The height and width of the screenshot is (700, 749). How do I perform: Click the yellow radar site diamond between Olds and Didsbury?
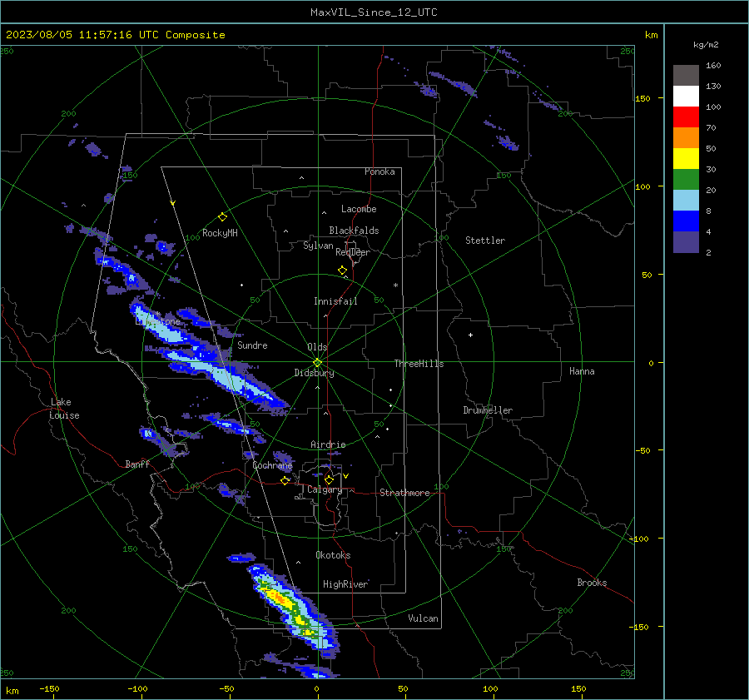pos(317,363)
